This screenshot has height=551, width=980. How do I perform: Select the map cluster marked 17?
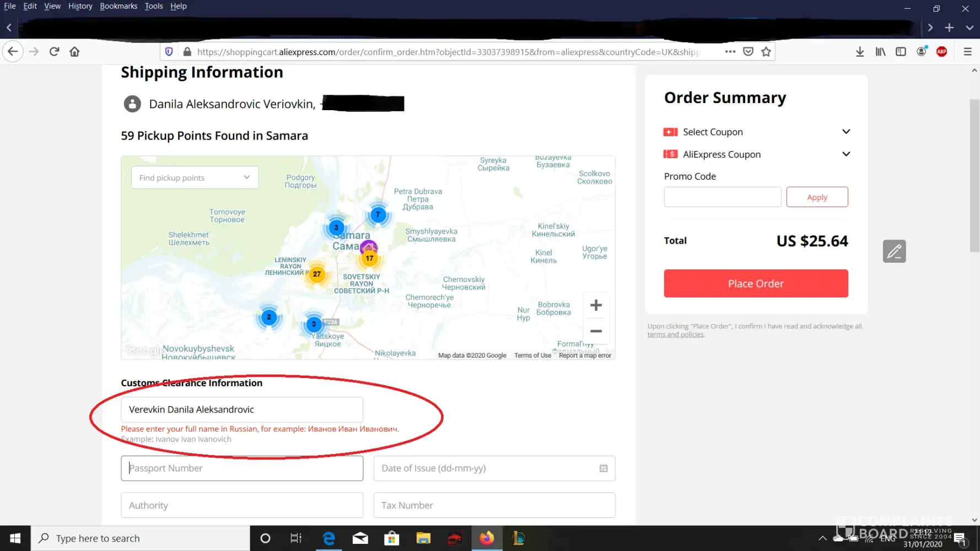tap(369, 258)
